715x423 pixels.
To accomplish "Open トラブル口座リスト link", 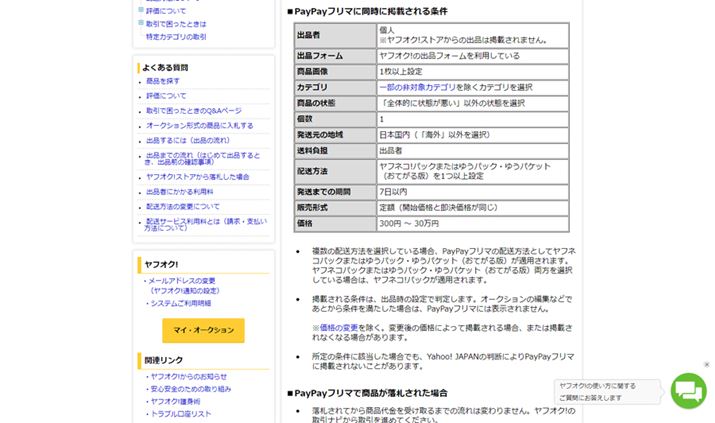I will (181, 413).
